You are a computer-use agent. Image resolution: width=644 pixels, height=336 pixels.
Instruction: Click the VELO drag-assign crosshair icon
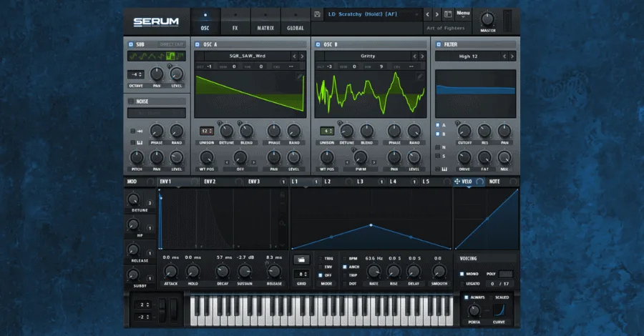(457, 182)
